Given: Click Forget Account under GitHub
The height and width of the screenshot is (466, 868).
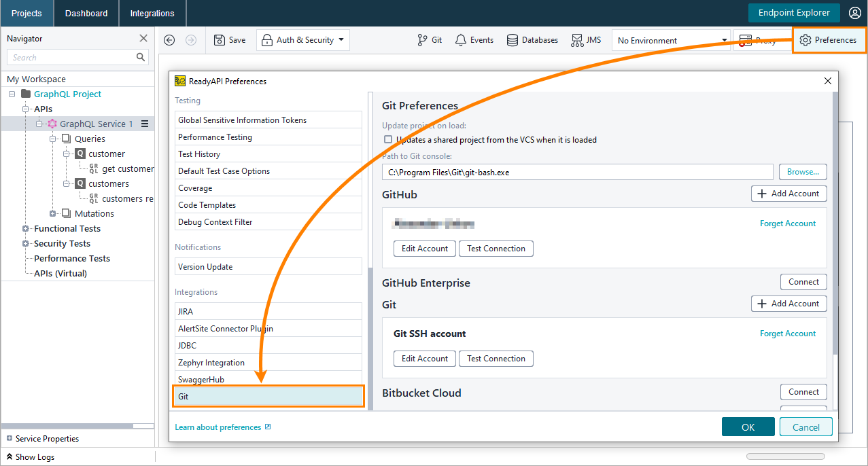Looking at the screenshot, I should point(788,223).
